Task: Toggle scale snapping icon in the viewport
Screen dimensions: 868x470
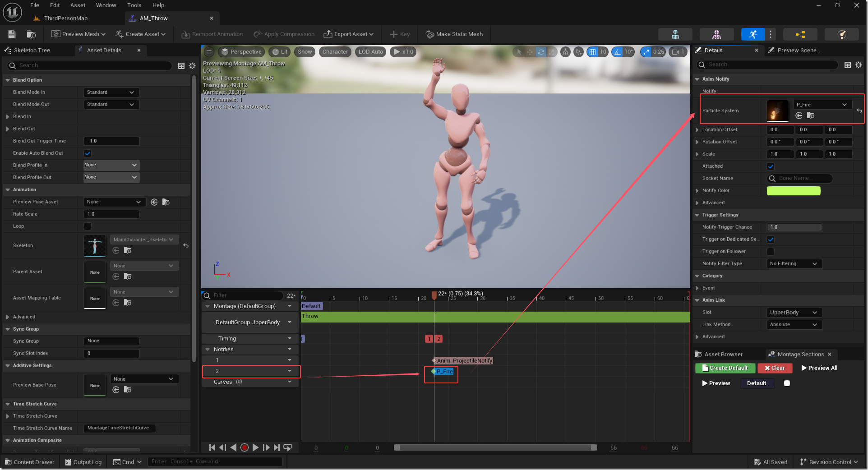Action: tap(646, 52)
